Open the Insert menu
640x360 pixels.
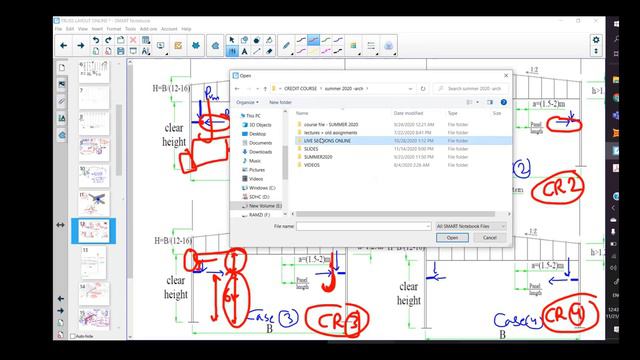[x=97, y=29]
